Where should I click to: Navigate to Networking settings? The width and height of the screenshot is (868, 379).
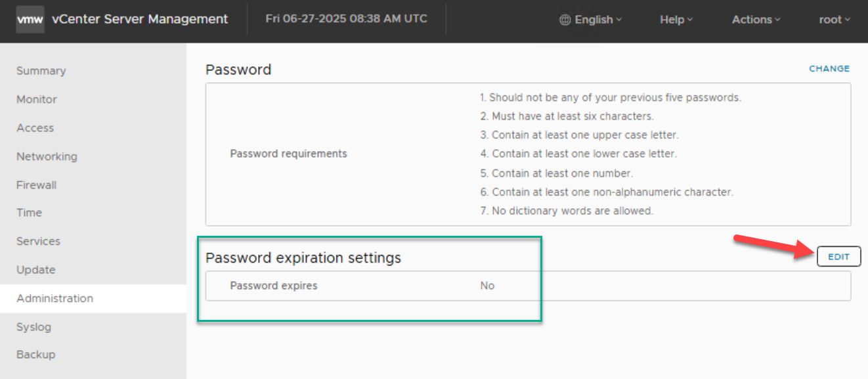tap(47, 156)
